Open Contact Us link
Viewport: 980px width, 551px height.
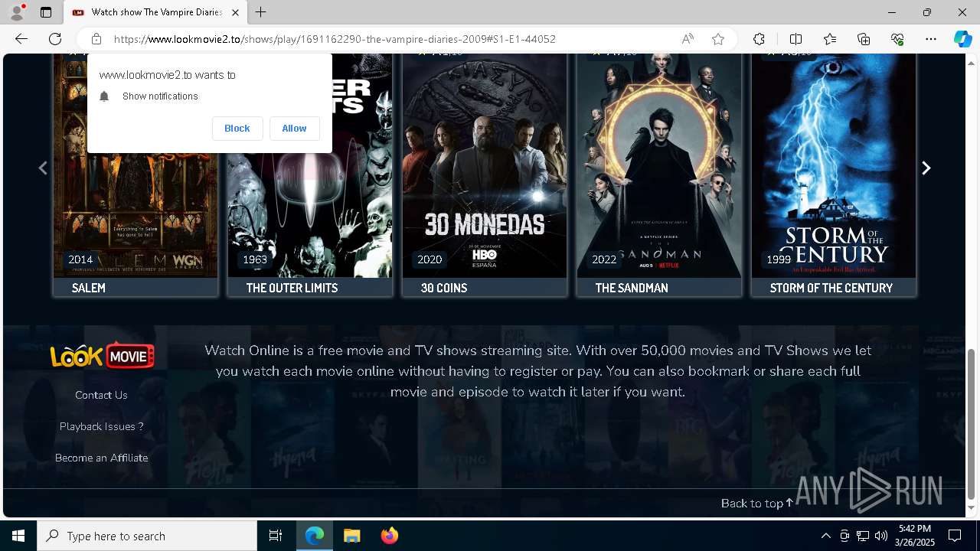[101, 395]
